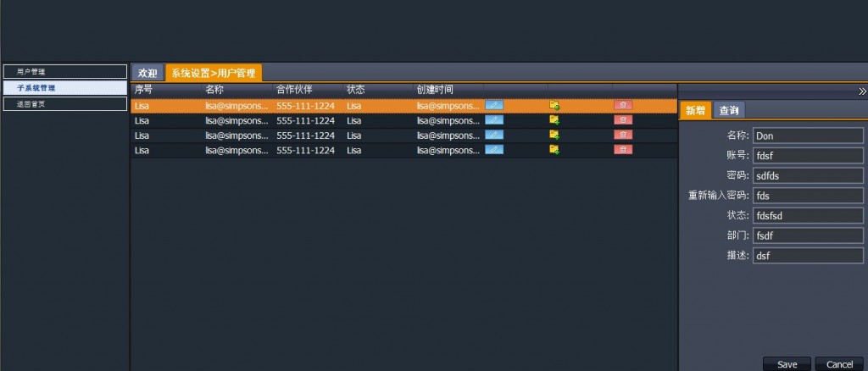Switch to the 欢迎 tab
Image resolution: width=868 pixels, height=371 pixels.
coord(147,73)
